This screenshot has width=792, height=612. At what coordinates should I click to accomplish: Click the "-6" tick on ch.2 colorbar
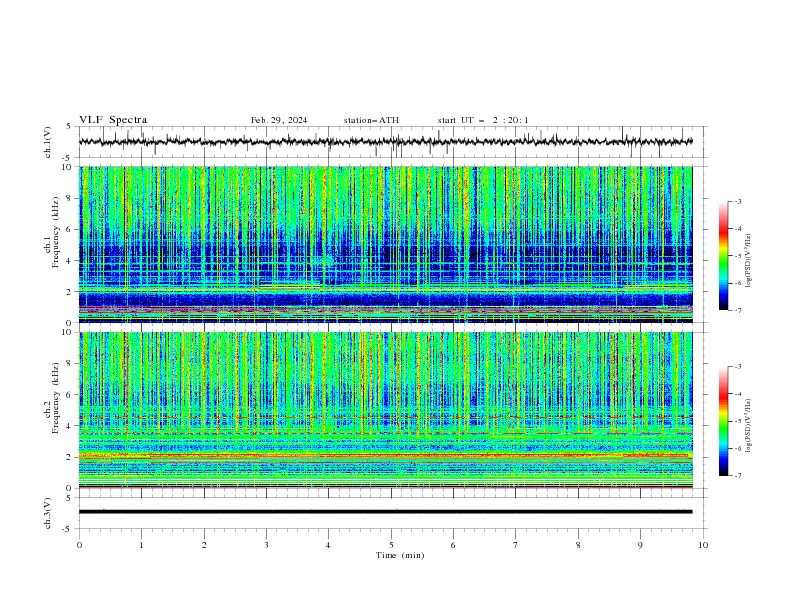[x=738, y=448]
